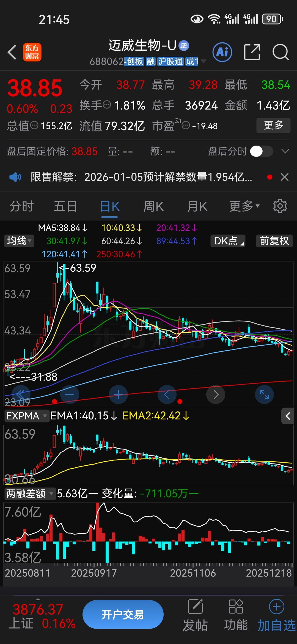Tap the 融 margin tag

tap(151, 61)
